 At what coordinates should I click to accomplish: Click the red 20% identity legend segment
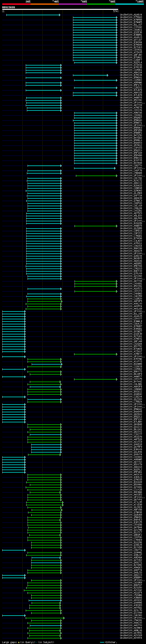click(16, 4)
